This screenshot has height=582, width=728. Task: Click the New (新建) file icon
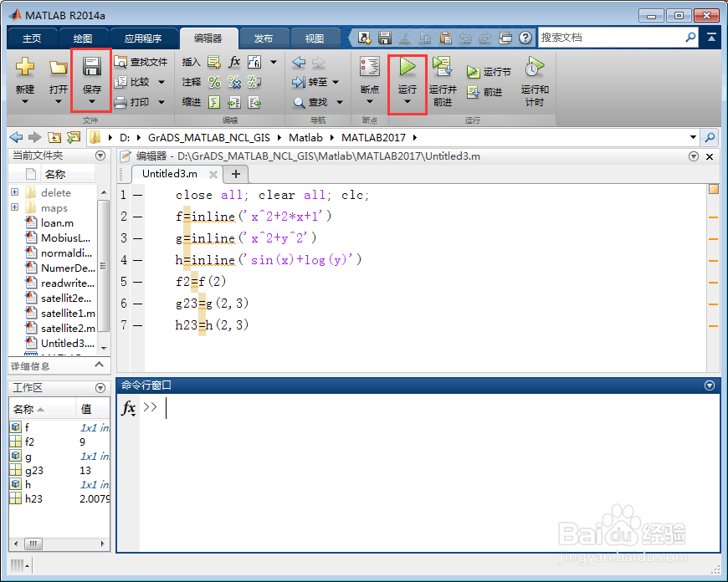25,67
